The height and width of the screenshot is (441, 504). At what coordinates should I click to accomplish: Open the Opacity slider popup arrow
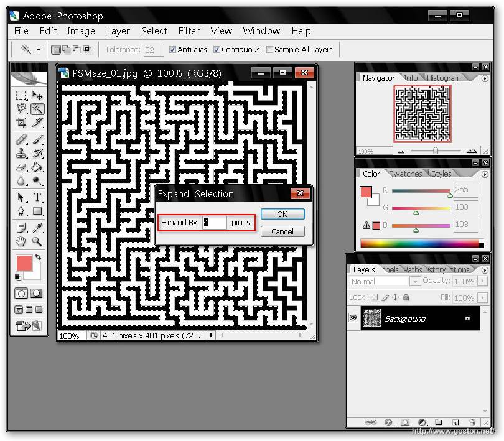(x=482, y=281)
